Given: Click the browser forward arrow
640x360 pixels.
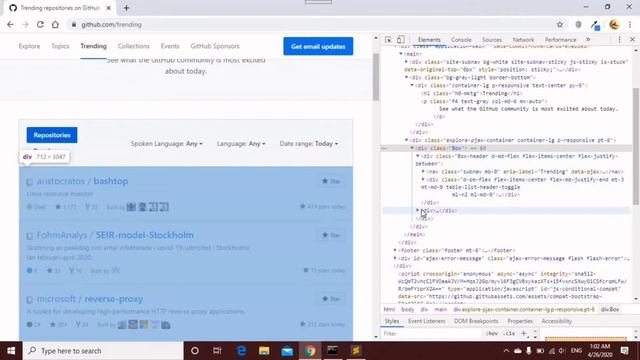Looking at the screenshot, I should pos(25,24).
